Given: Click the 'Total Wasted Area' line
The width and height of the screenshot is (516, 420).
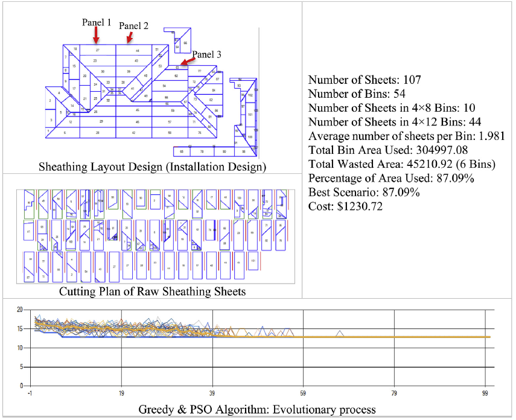Looking at the screenshot, I should click(x=393, y=164).
